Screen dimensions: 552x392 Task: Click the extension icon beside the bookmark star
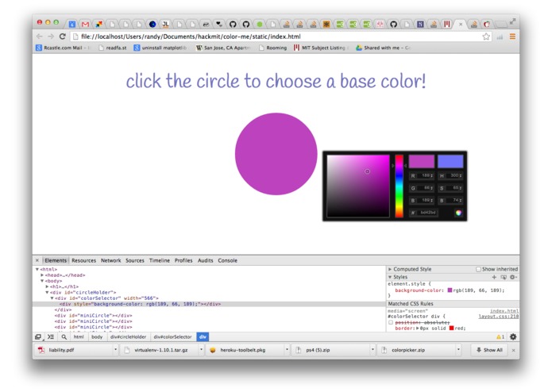click(x=500, y=37)
